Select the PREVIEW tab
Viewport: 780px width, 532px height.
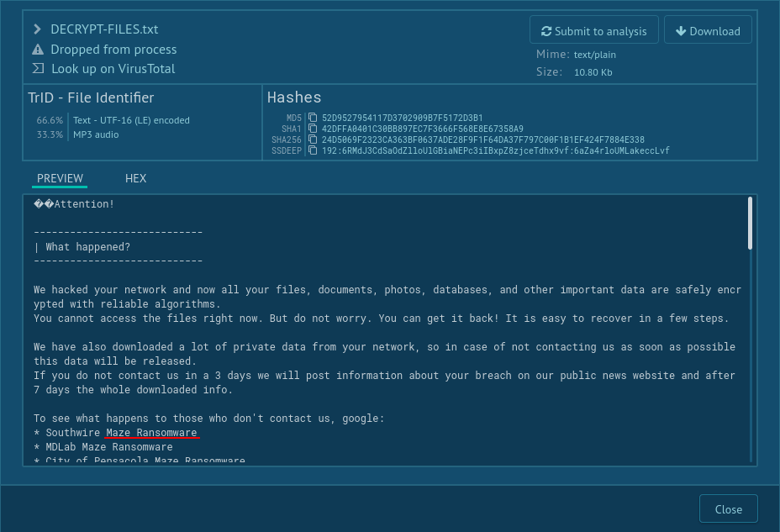click(60, 178)
